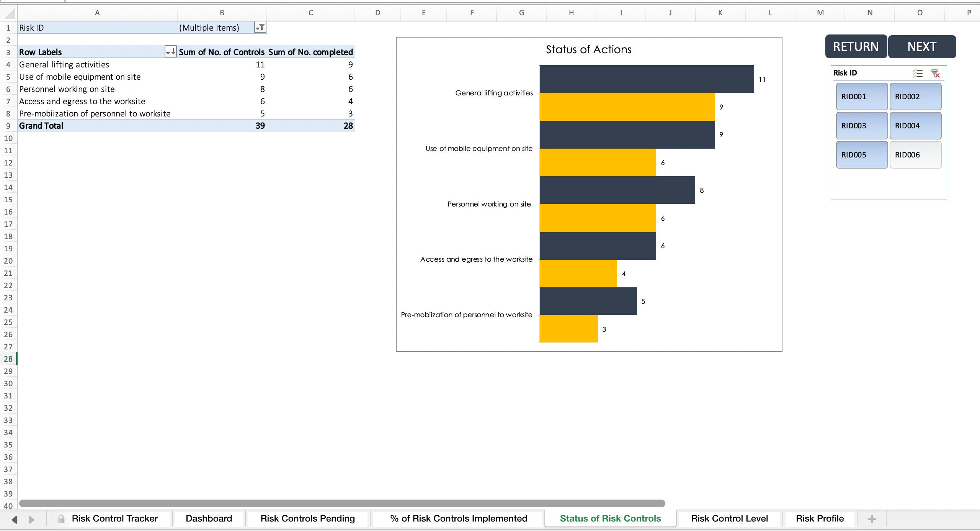The width and height of the screenshot is (980, 531).
Task: Click the Select All corner triangle
Action: coord(8,13)
